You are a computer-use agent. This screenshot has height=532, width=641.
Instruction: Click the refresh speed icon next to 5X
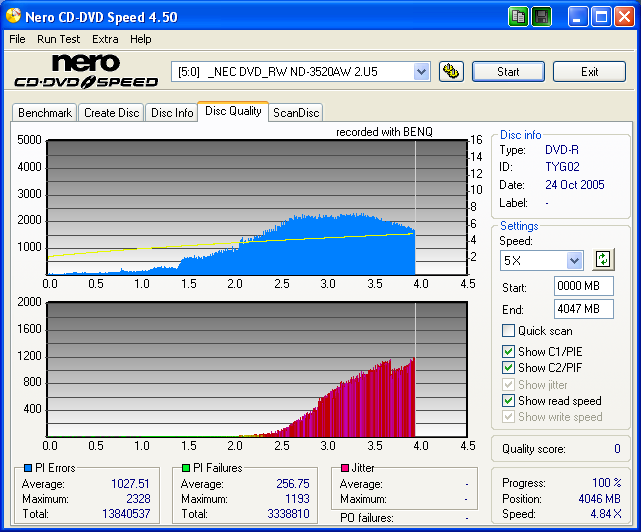pos(603,259)
